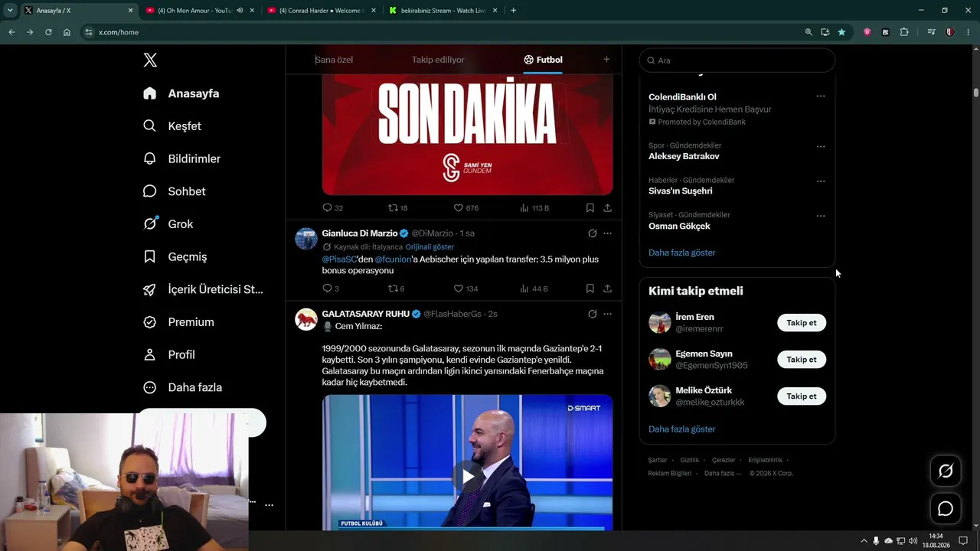Image resolution: width=980 pixels, height=551 pixels.
Task: Open view stats on Di Marzio's post
Action: coord(534,289)
